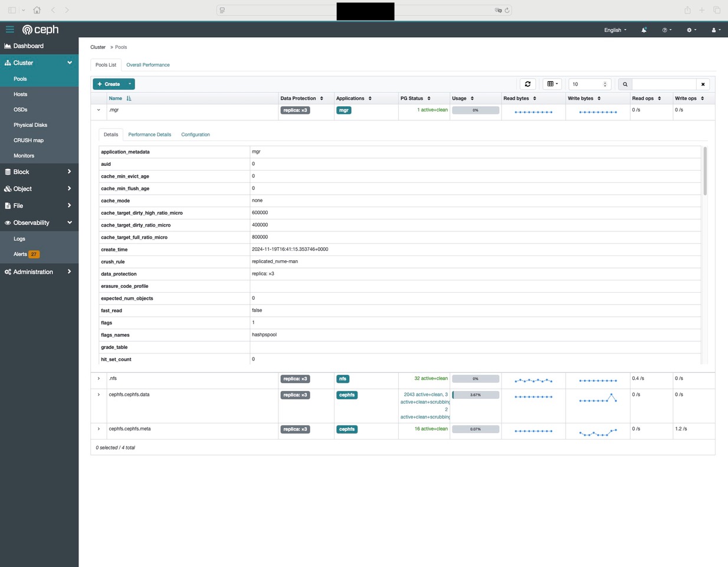Click the Cluster breadcrumb

point(98,47)
